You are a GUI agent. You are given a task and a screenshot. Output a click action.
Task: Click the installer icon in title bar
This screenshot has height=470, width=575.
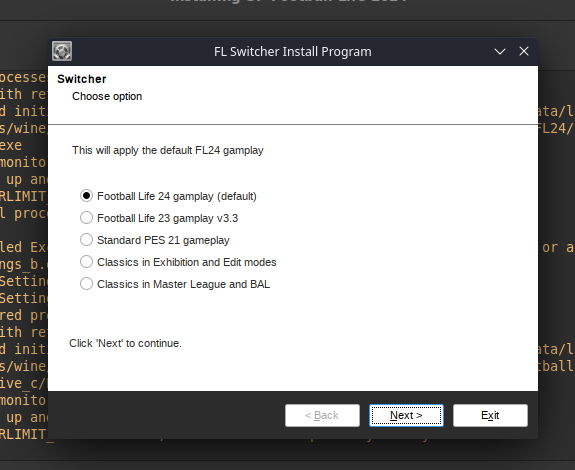(x=62, y=51)
